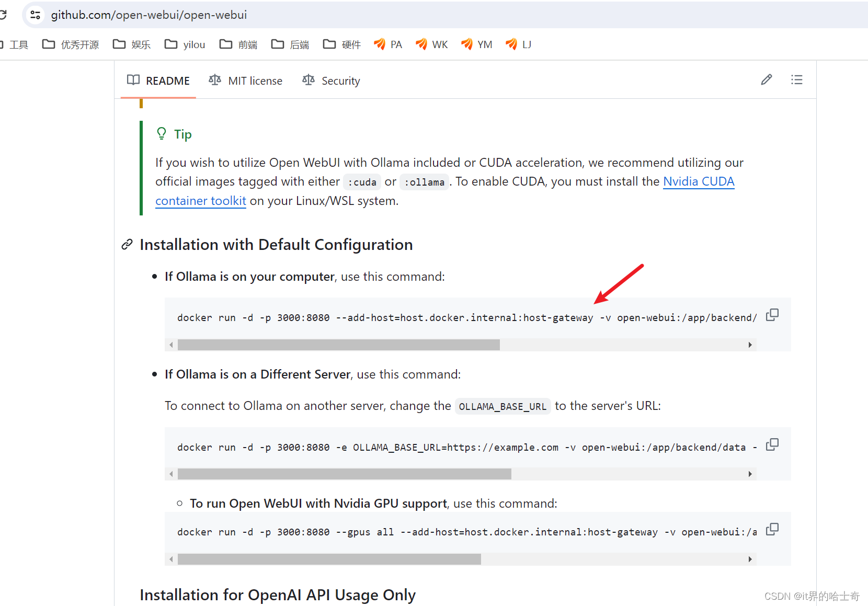Click 'To run Open WebUI with Nvidia GPU support'
Image resolution: width=868 pixels, height=606 pixels.
coord(318,504)
